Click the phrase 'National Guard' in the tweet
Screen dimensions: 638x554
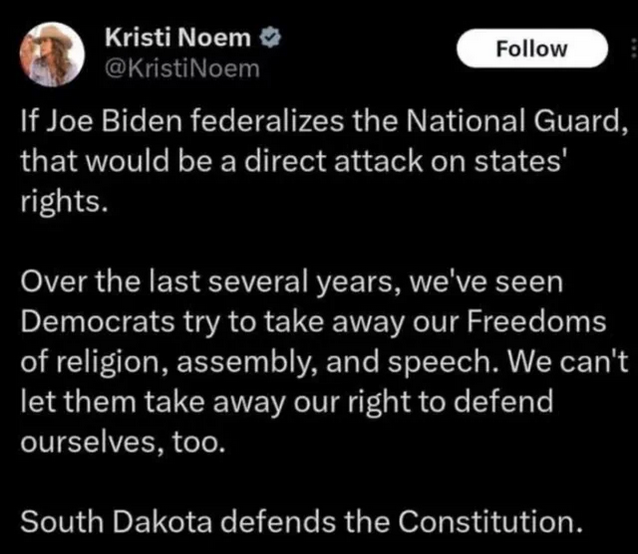[515, 122]
